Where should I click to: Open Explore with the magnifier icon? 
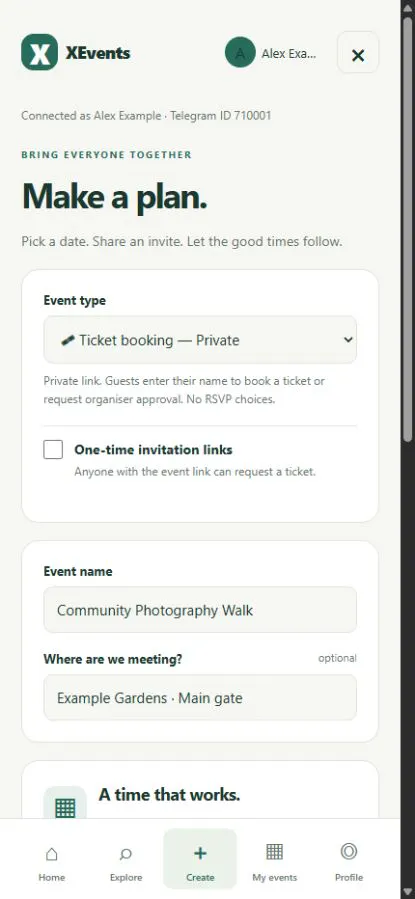(126, 854)
